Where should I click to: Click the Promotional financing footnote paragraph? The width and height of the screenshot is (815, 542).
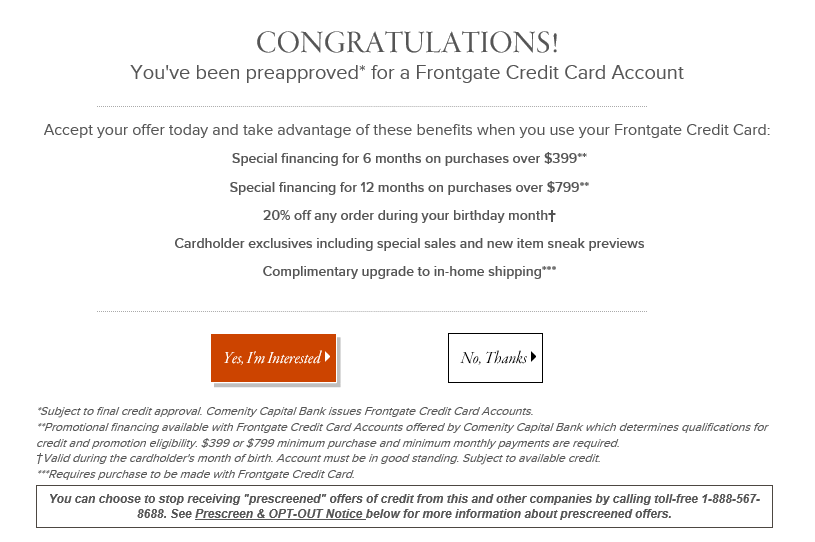point(402,435)
